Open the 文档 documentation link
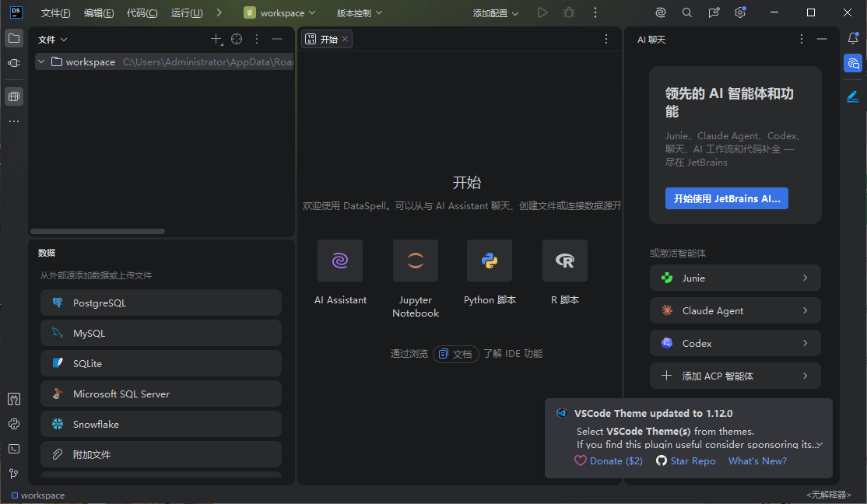 point(455,354)
